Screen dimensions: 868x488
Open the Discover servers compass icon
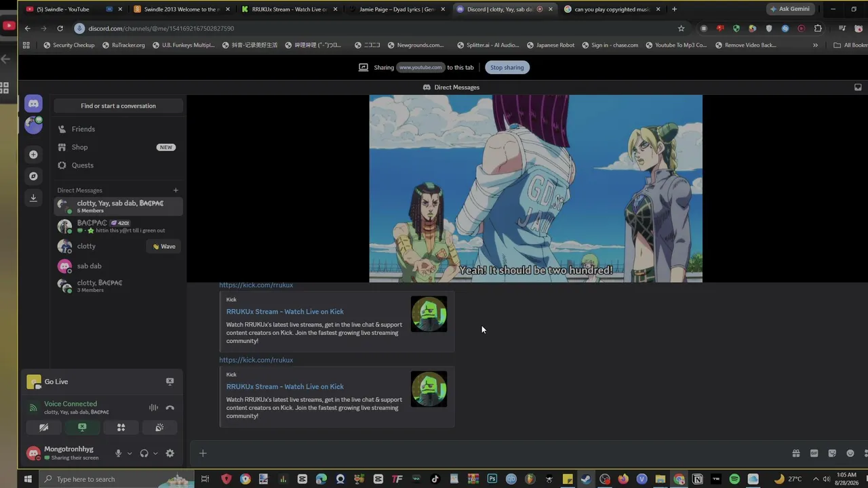pyautogui.click(x=33, y=176)
